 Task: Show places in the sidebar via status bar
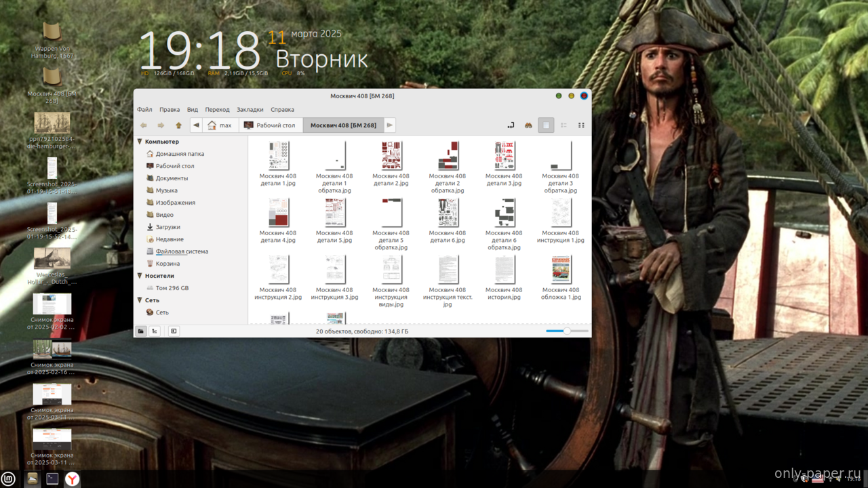[x=141, y=331]
